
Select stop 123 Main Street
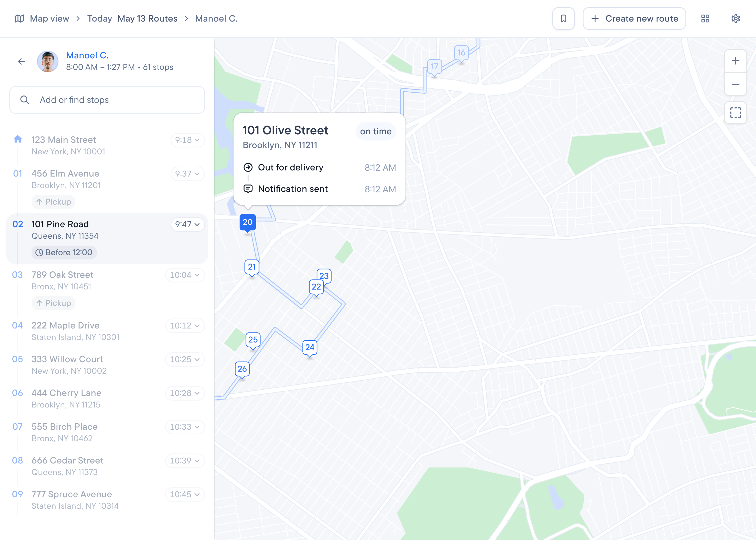point(107,146)
